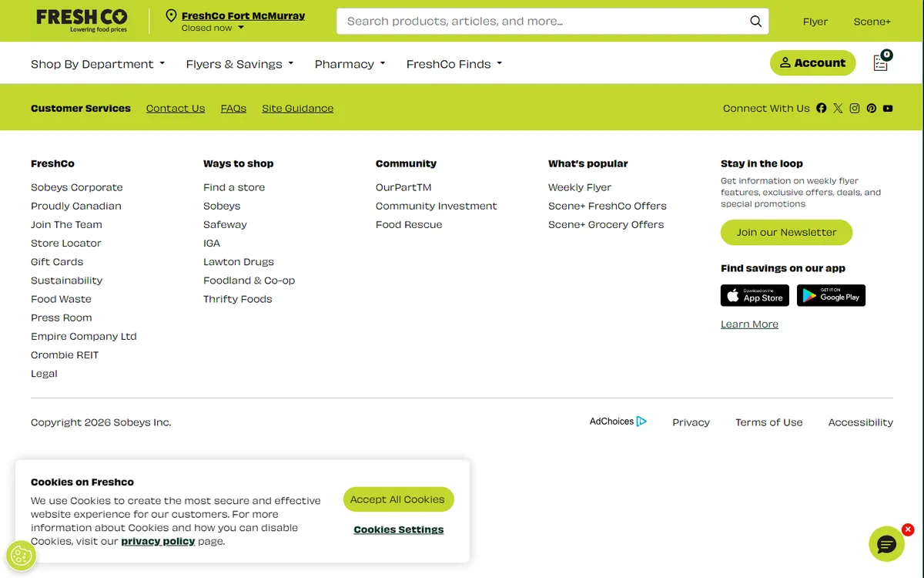Open the chat bubble widget
924x578 pixels.
[886, 545]
